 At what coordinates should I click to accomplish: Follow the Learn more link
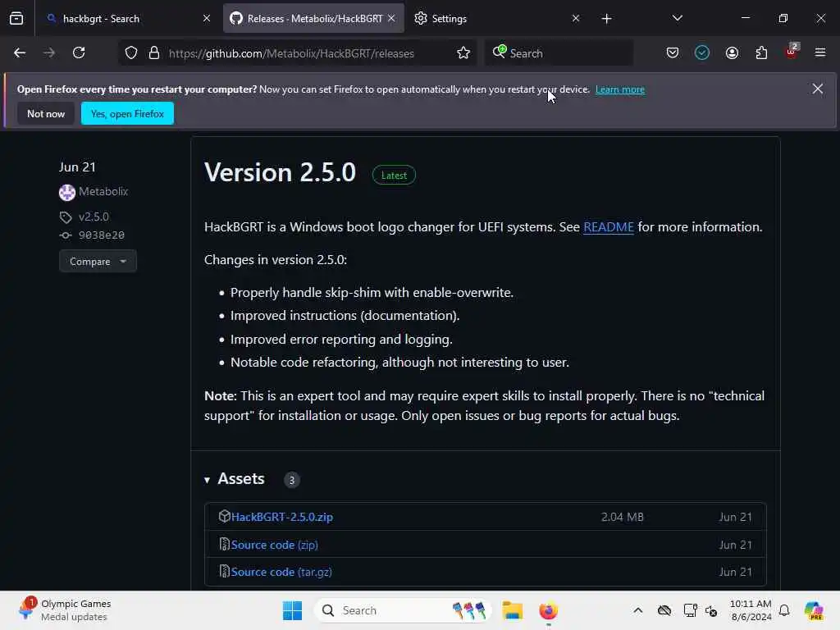pos(620,89)
